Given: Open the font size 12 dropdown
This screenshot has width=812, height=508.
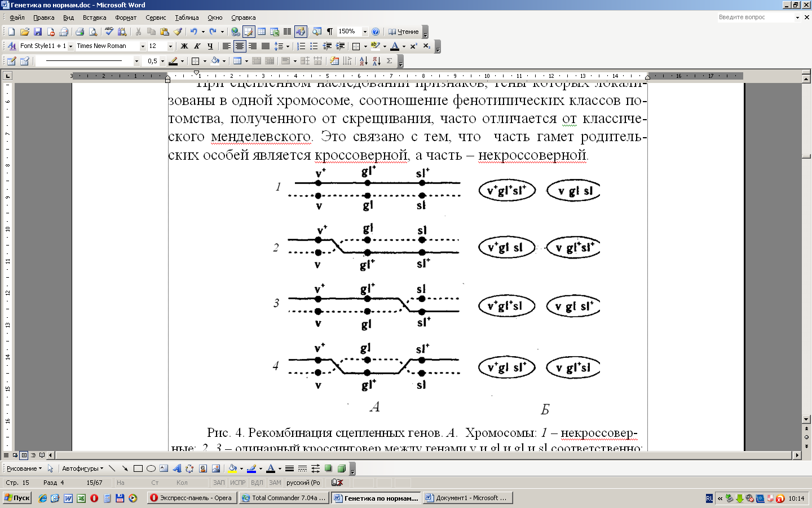Looking at the screenshot, I should click(x=170, y=46).
